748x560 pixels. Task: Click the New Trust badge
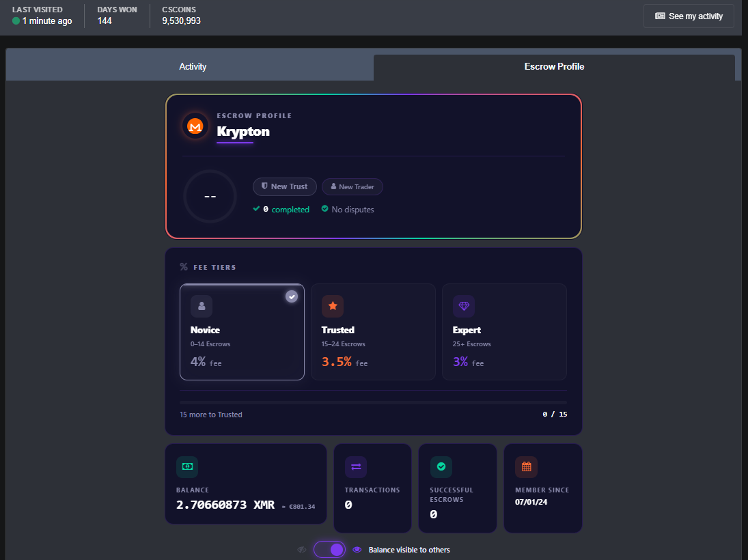[x=285, y=186]
